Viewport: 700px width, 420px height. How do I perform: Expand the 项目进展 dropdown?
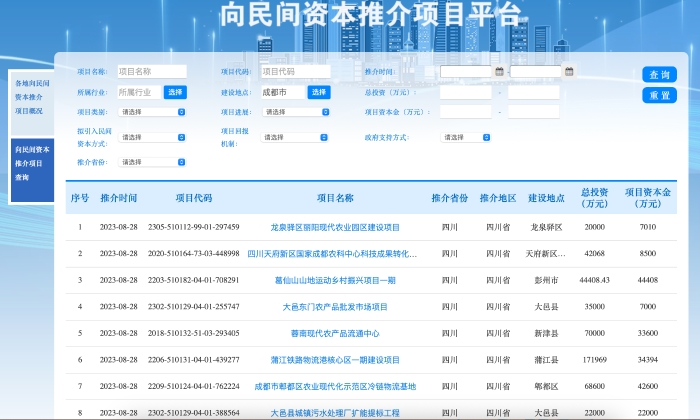(295, 112)
